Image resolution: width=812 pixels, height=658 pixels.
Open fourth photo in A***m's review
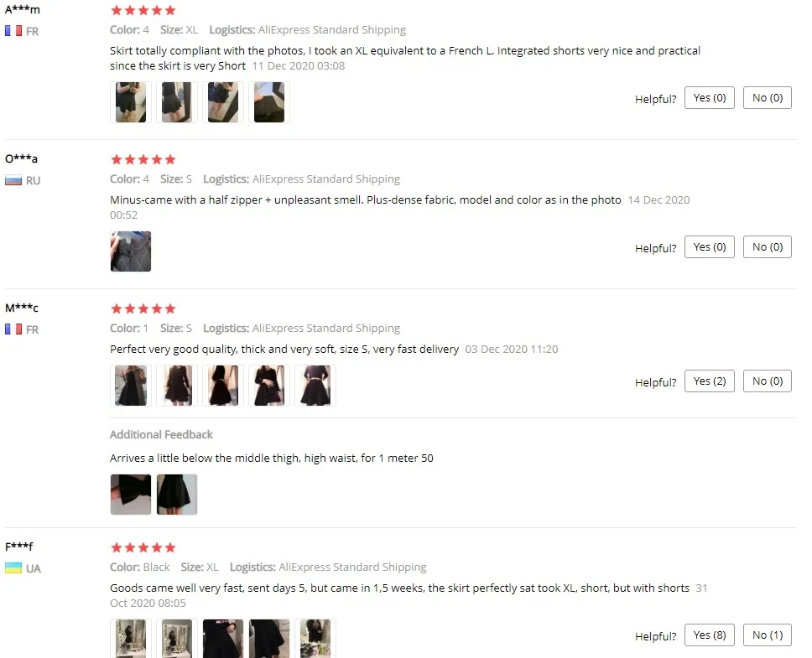click(269, 102)
